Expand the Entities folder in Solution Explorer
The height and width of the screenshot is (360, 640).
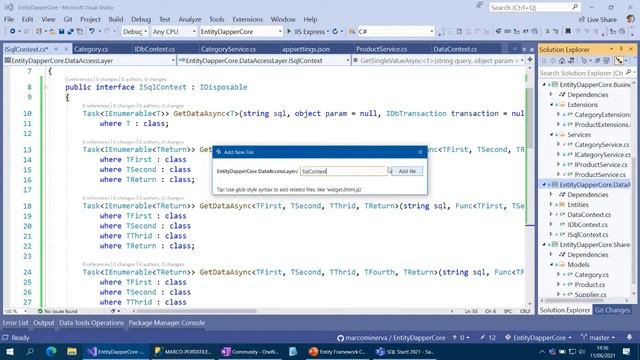(551, 204)
